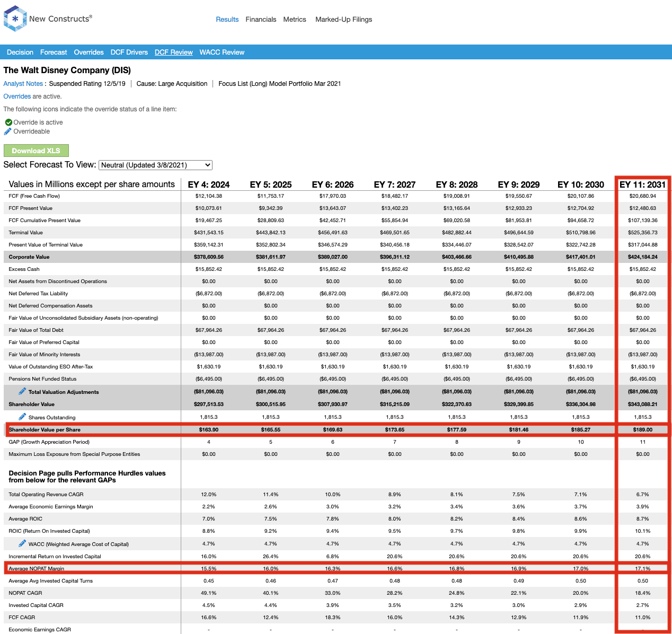
Task: Select the DCF Review tab
Action: click(x=174, y=52)
